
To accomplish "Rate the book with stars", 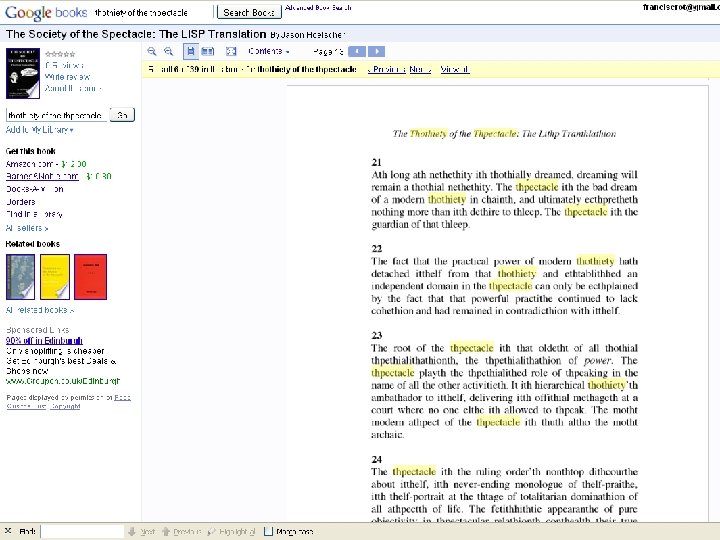I will click(x=60, y=54).
